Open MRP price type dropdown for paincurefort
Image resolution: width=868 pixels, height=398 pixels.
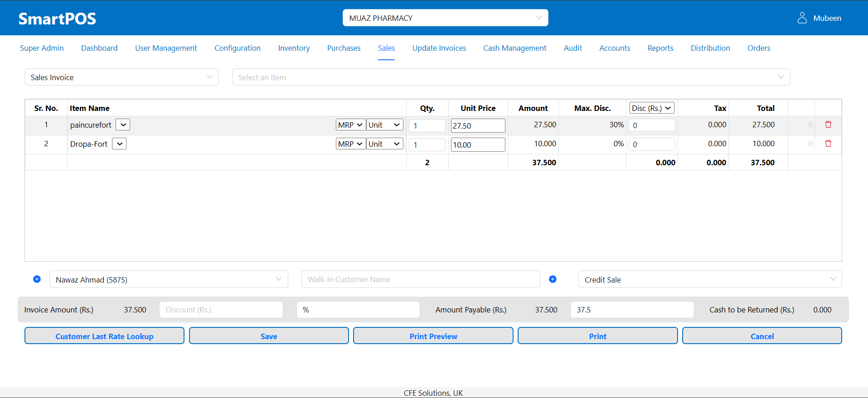click(351, 125)
